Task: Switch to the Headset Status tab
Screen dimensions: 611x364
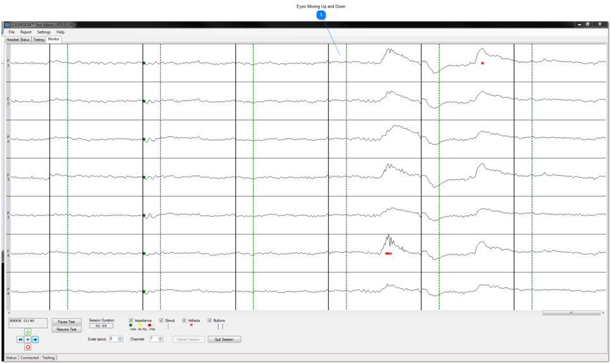Action: pos(18,39)
